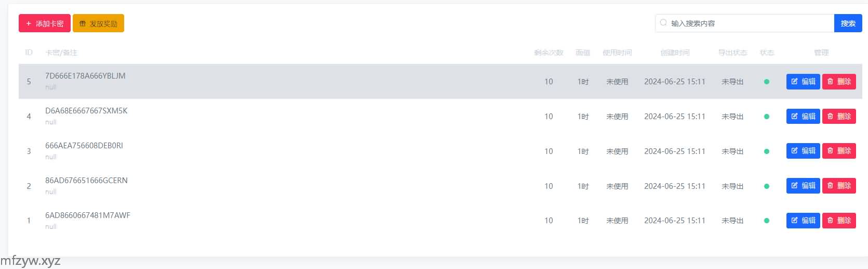Edit card key 86AD676651666GCERN
868x269 pixels.
pos(803,186)
